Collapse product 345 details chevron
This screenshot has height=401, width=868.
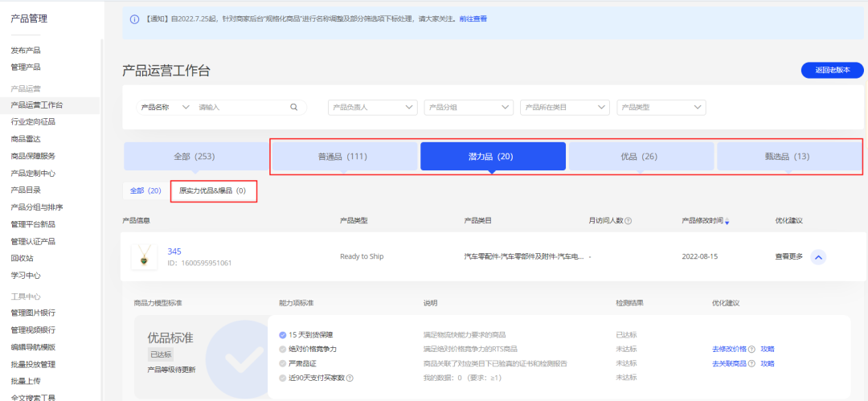tap(818, 257)
